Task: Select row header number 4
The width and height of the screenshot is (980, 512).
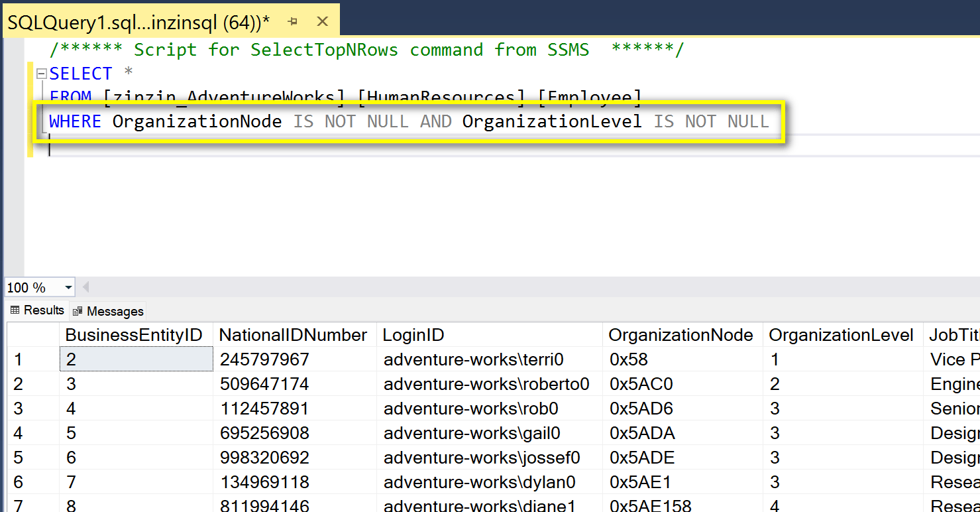Action: (33, 433)
